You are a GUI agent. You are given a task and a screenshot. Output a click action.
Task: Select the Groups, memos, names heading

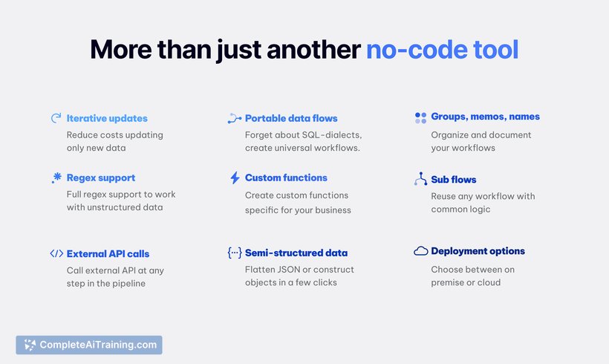[x=485, y=117]
